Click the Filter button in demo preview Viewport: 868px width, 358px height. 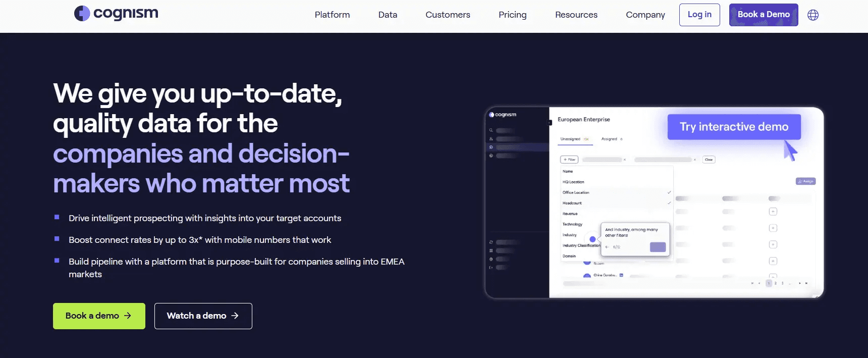tap(569, 160)
